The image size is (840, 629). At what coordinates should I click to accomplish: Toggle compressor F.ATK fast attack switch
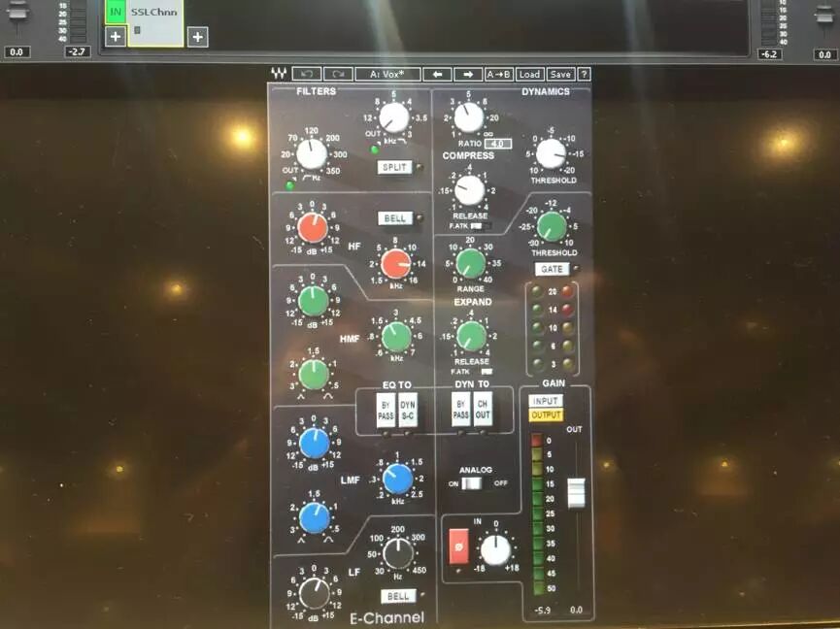[476, 226]
